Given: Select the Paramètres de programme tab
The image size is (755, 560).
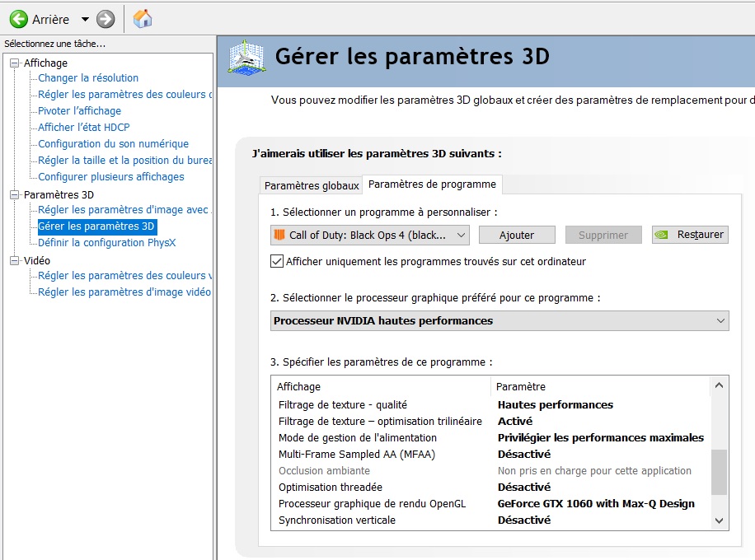Looking at the screenshot, I should tap(432, 184).
